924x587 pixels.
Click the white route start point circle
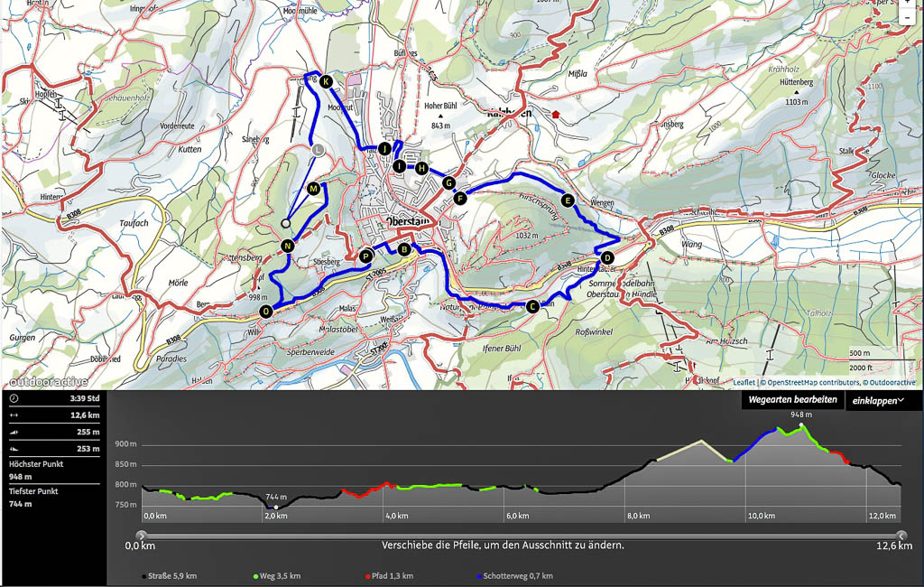(286, 222)
